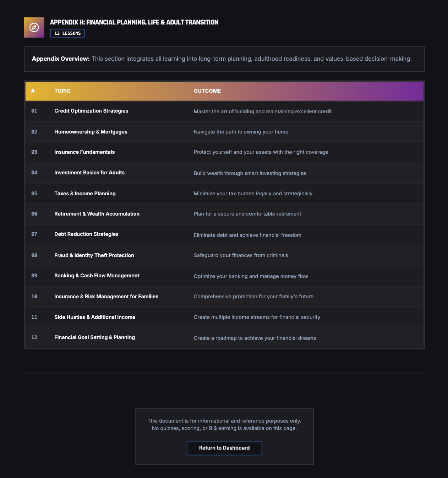Click the 12 Lessons badge

tap(67, 33)
